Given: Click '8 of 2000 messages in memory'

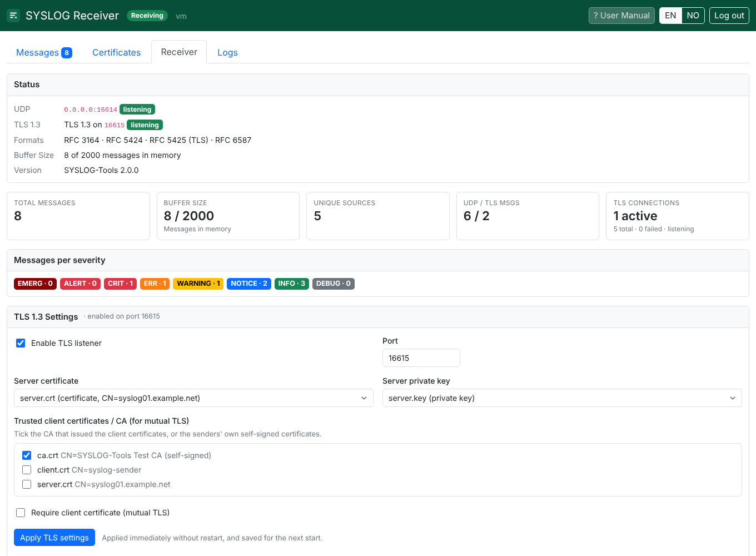Looking at the screenshot, I should pos(122,155).
